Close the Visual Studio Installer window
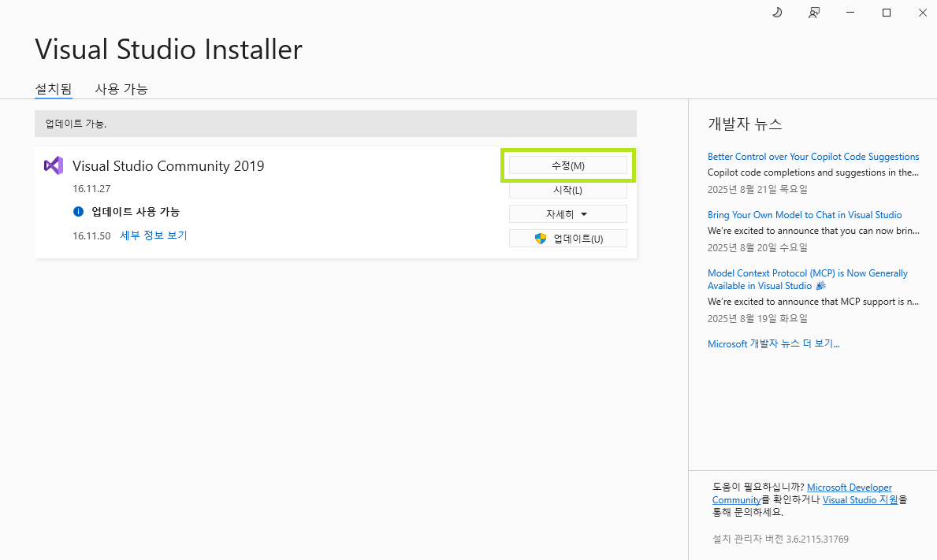The width and height of the screenshot is (937, 560). pyautogui.click(x=923, y=13)
